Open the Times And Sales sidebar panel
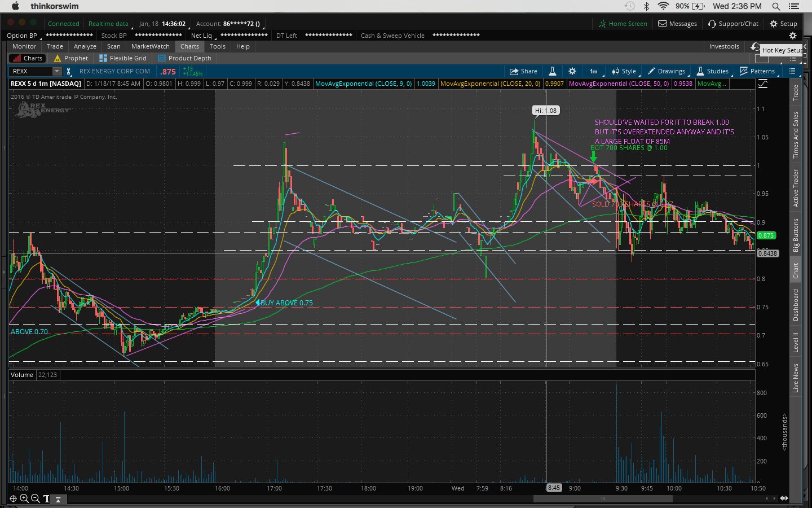 796,135
